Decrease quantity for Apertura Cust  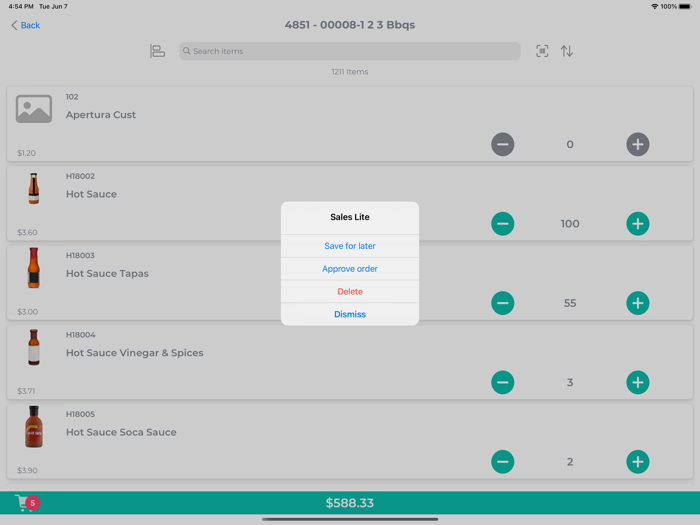click(x=503, y=144)
